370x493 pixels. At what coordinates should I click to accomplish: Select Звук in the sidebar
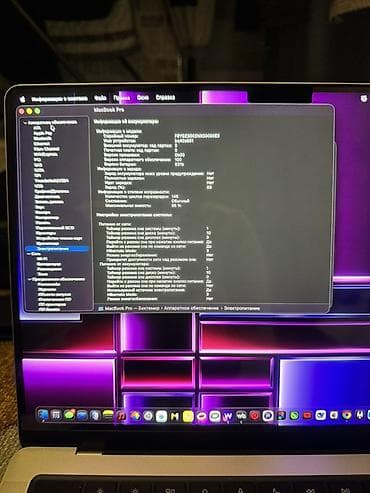tap(40, 207)
